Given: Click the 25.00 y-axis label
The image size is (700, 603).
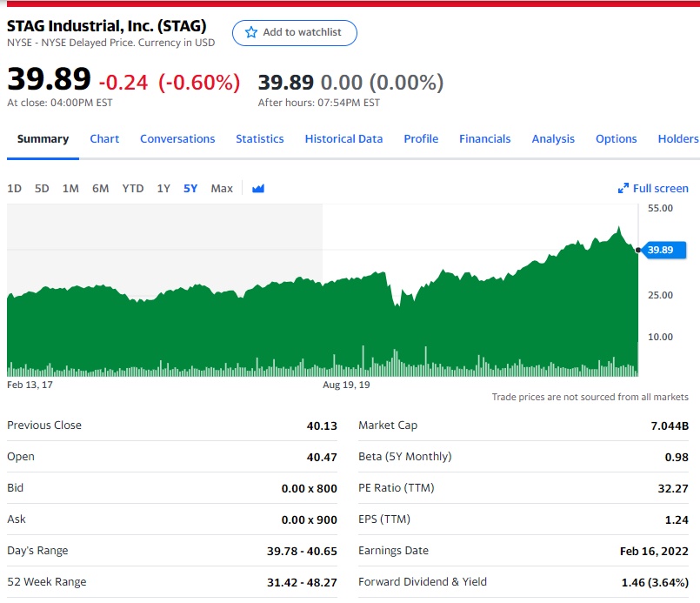Looking at the screenshot, I should (x=660, y=295).
